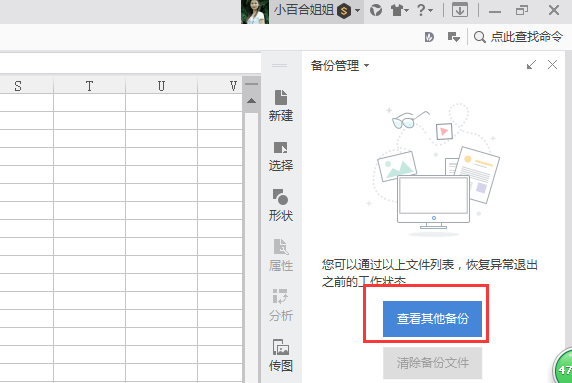The height and width of the screenshot is (383, 572).
Task: Click the first cell in column T
Action: 89,102
